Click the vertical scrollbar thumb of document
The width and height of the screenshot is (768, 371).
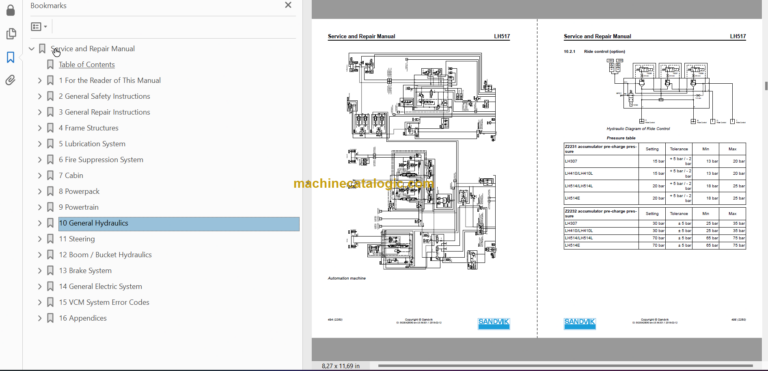click(x=766, y=86)
